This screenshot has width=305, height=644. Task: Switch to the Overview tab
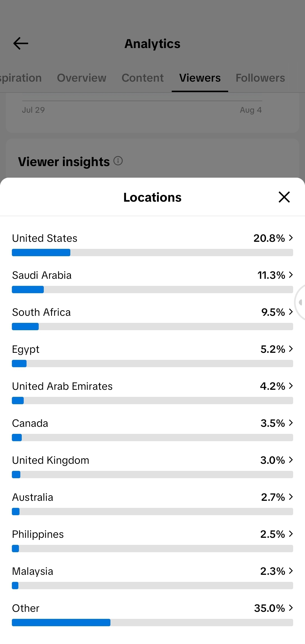pyautogui.click(x=82, y=78)
